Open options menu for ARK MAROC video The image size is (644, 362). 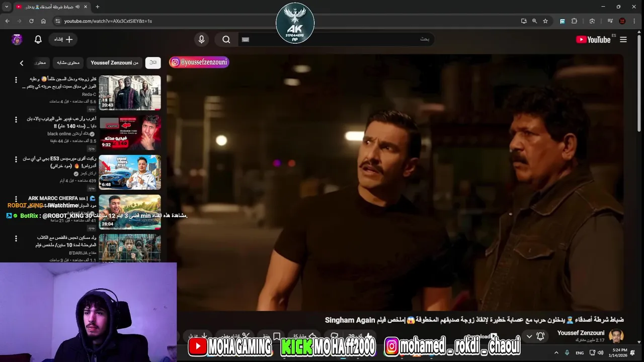pyautogui.click(x=16, y=199)
